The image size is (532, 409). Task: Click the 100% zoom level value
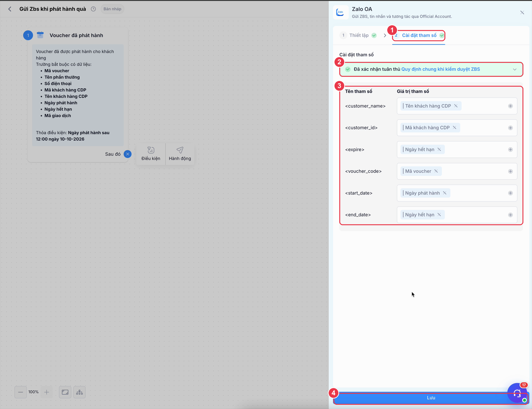click(34, 392)
